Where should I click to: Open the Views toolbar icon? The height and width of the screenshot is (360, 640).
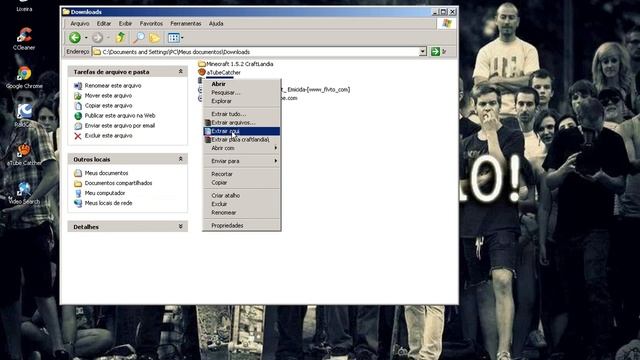(x=173, y=38)
